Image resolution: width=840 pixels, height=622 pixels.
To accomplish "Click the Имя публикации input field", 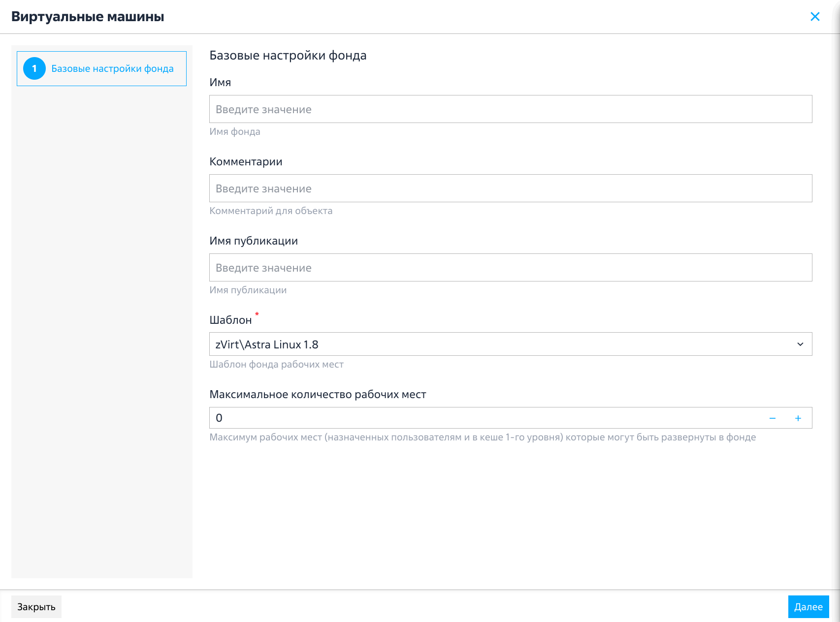I will [x=511, y=268].
